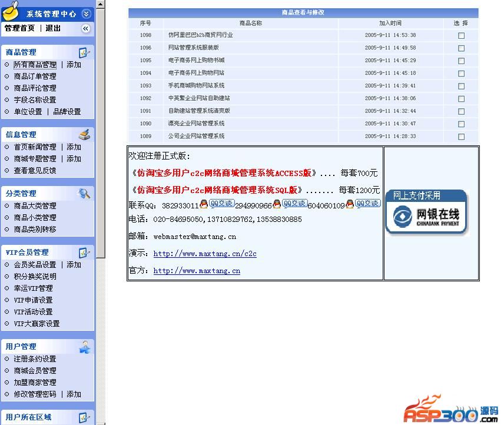
Task: Open 注册条约设置 menu item
Action: [x=35, y=359]
